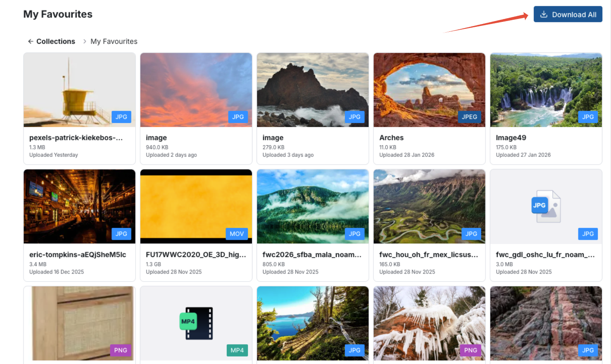This screenshot has width=611, height=364.
Task: Click 'Uploaded 28 Jan 2026' text
Action: 407,155
